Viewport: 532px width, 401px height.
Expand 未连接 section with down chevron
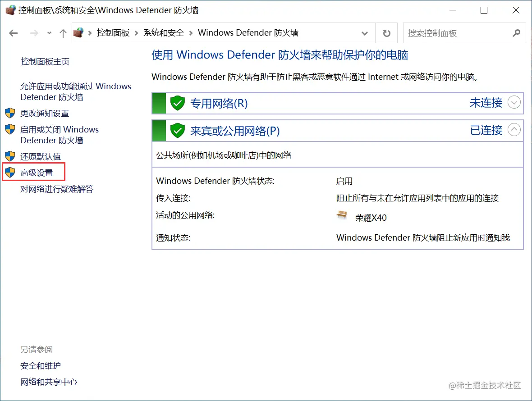pyautogui.click(x=514, y=102)
